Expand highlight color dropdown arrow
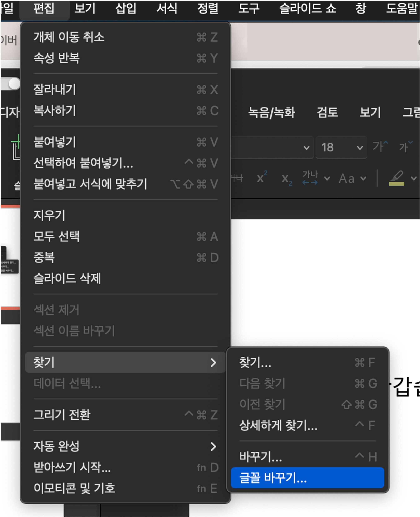This screenshot has height=517, width=420. pos(414,179)
